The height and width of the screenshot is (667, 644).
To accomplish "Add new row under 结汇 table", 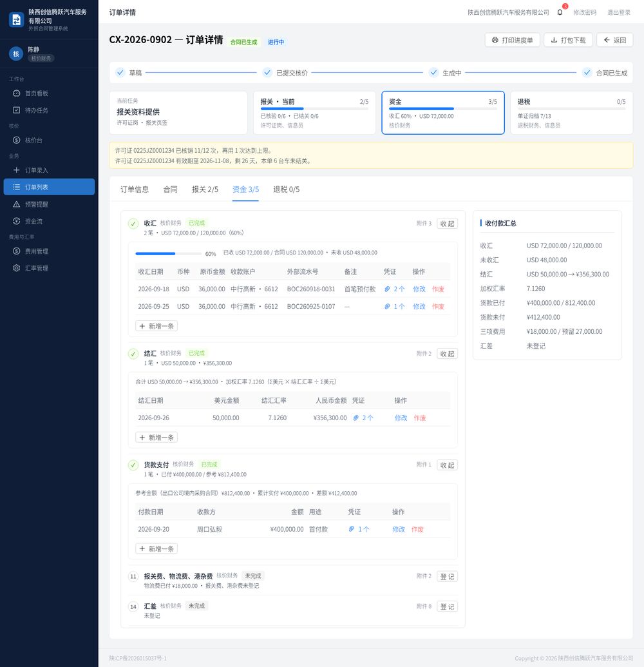I will 156,438.
